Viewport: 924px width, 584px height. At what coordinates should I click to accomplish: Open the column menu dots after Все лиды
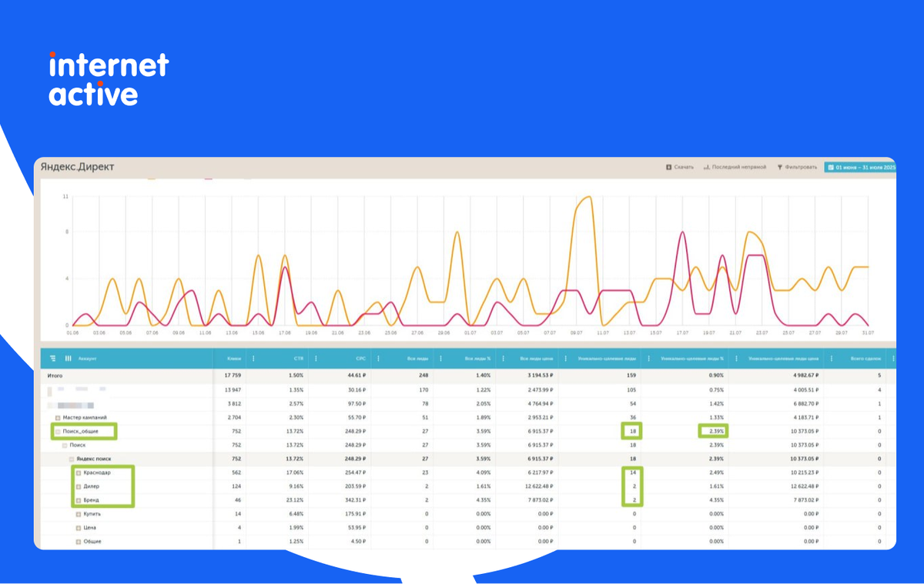point(441,359)
